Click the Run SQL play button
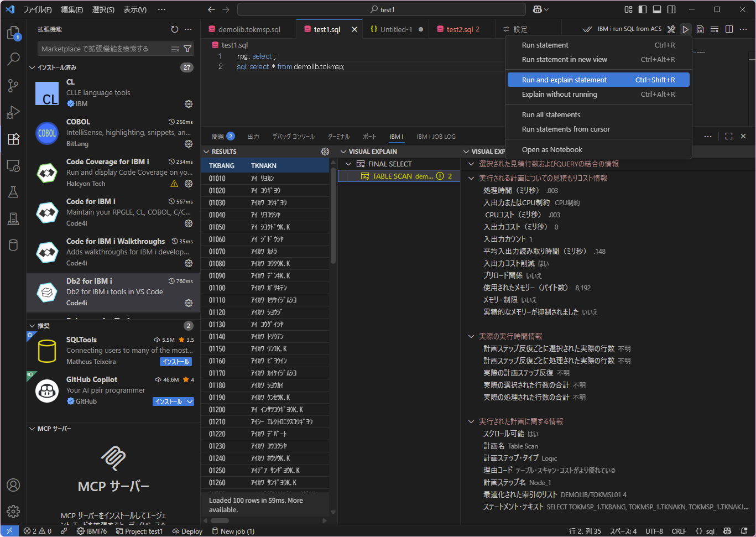 pyautogui.click(x=685, y=29)
